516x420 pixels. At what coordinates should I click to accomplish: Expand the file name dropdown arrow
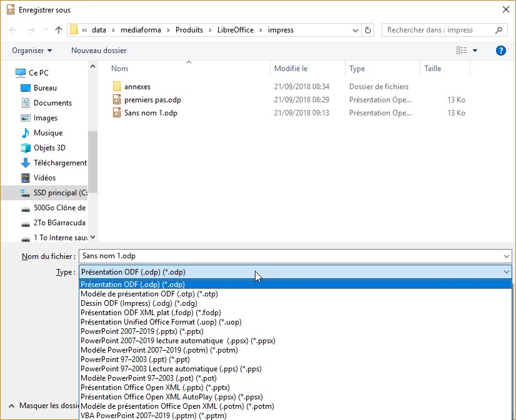(505, 256)
